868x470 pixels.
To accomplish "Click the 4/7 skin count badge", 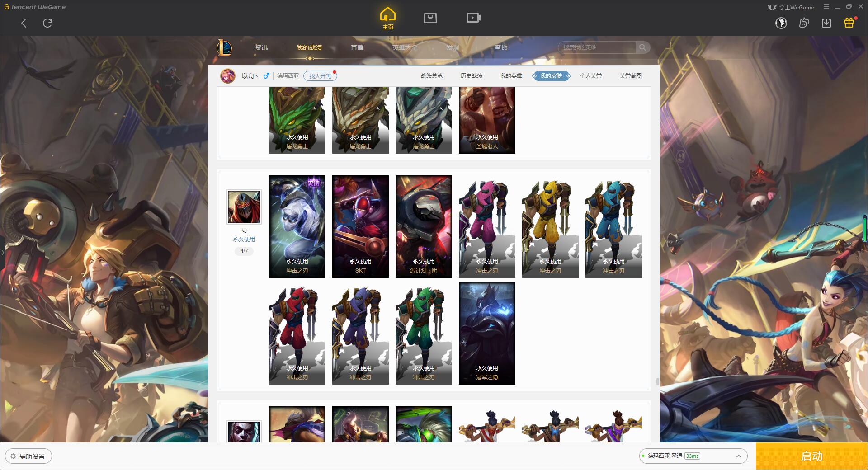I will (244, 251).
